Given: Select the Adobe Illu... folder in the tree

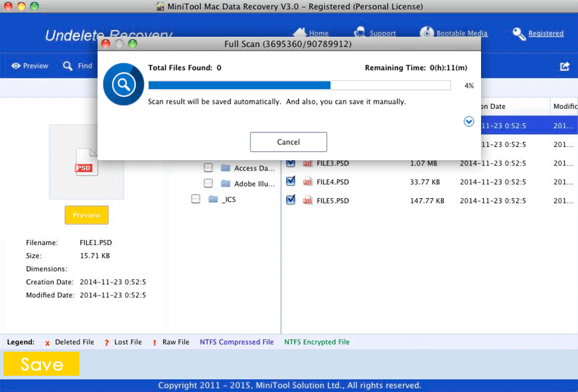Looking at the screenshot, I should click(x=254, y=184).
